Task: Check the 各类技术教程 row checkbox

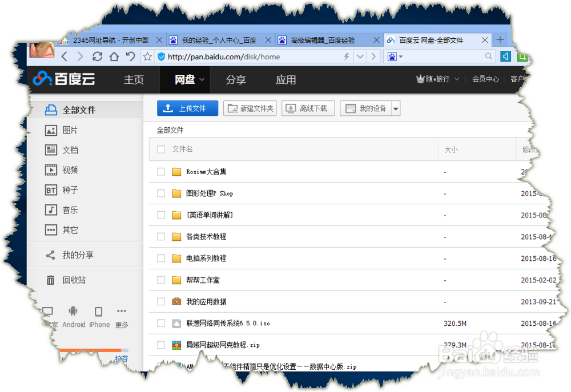Action: pyautogui.click(x=161, y=237)
